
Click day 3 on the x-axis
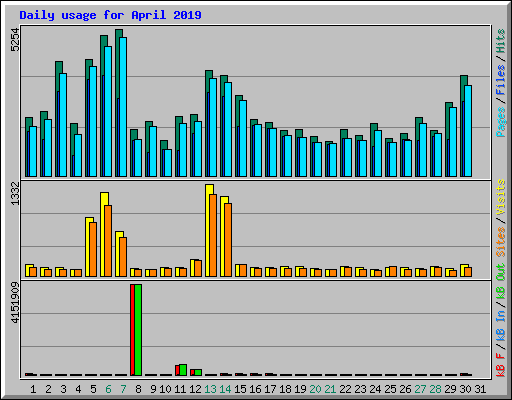point(63,389)
